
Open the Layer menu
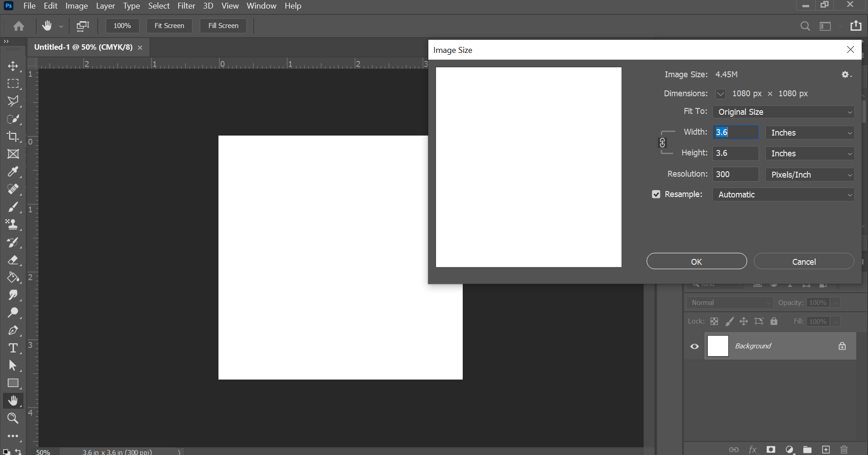(x=105, y=6)
